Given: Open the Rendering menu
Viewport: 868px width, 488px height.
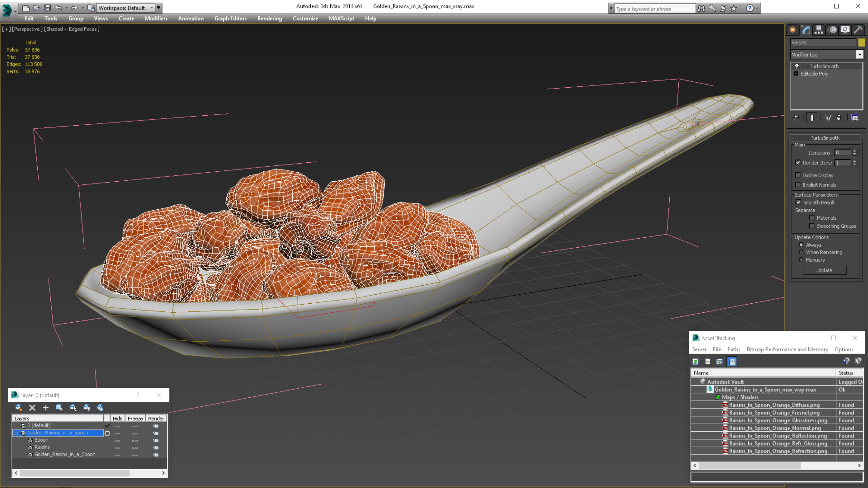Looking at the screenshot, I should (269, 18).
